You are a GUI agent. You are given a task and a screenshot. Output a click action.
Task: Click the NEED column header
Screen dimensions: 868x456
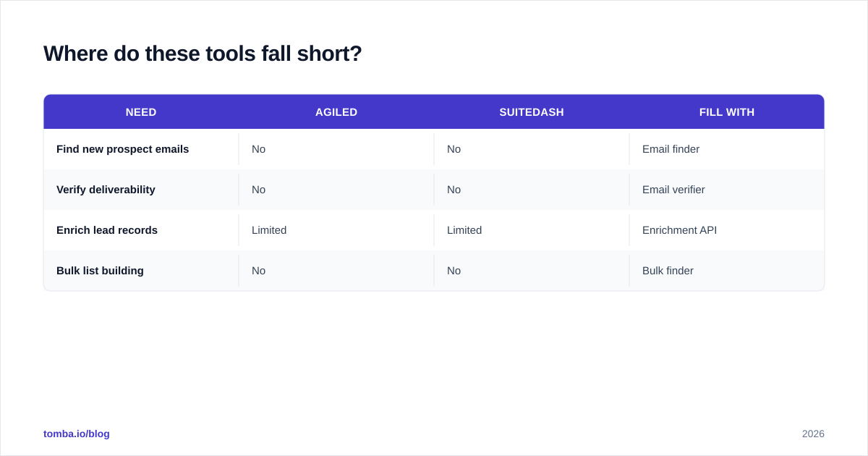point(141,112)
